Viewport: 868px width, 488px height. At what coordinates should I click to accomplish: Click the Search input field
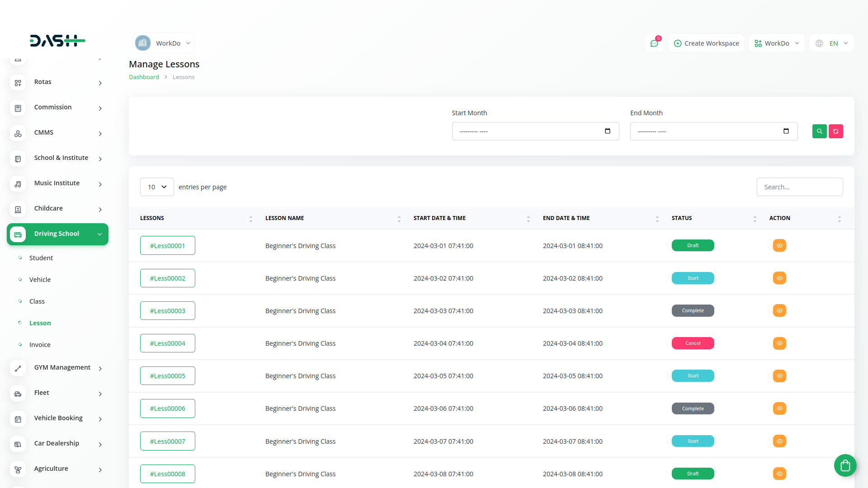click(799, 187)
